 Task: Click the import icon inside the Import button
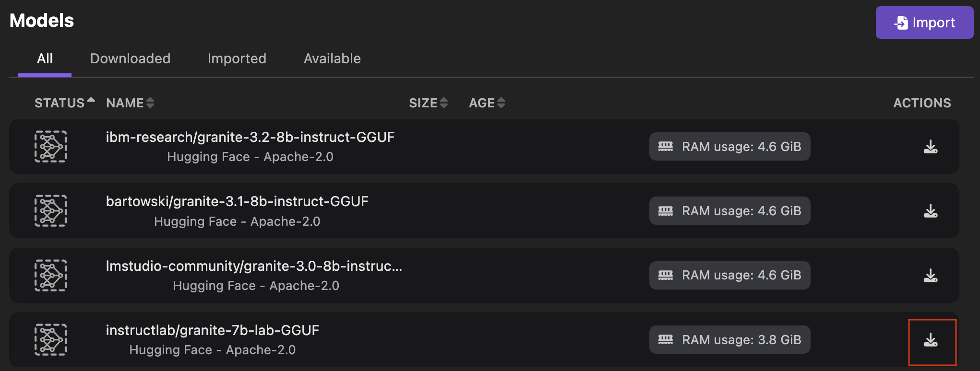[x=901, y=22]
